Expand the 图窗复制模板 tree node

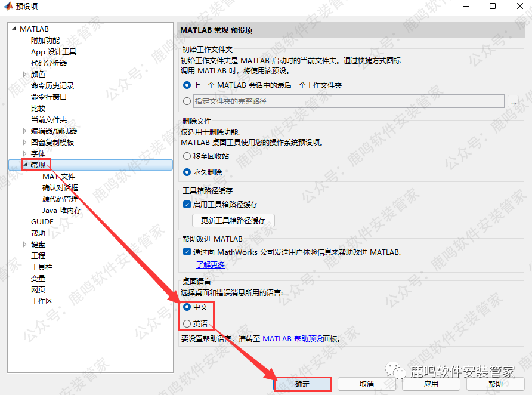point(24,142)
